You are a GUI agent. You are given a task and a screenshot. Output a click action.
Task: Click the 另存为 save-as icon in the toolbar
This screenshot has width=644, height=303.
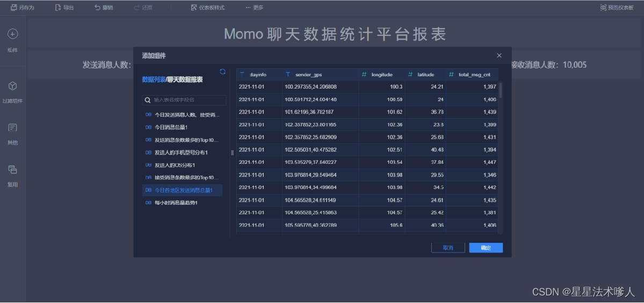point(13,8)
